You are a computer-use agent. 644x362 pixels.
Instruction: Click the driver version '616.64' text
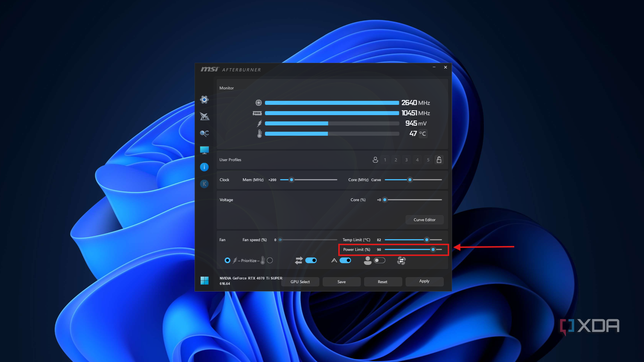(x=225, y=284)
